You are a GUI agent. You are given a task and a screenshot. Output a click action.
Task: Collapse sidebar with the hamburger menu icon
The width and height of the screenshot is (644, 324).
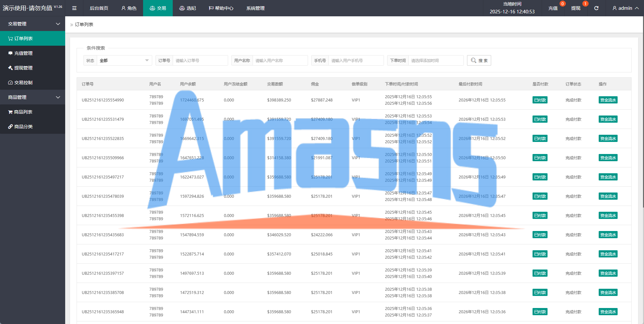(74, 8)
